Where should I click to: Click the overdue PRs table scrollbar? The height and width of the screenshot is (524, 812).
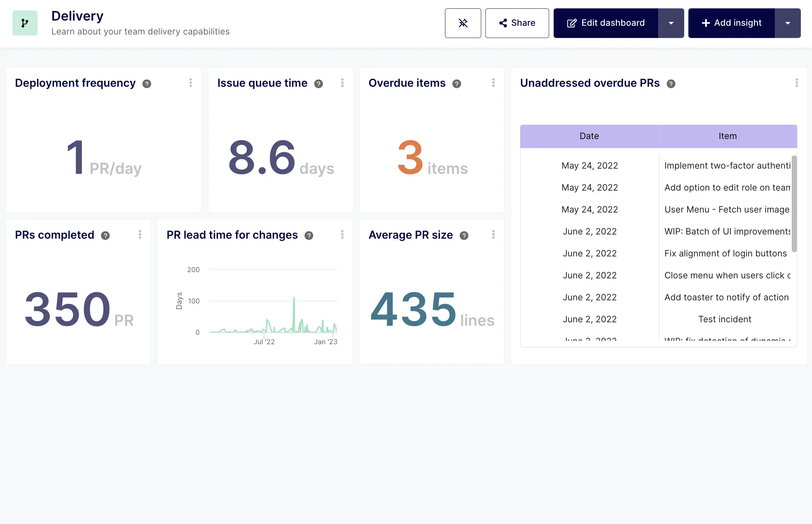click(794, 204)
